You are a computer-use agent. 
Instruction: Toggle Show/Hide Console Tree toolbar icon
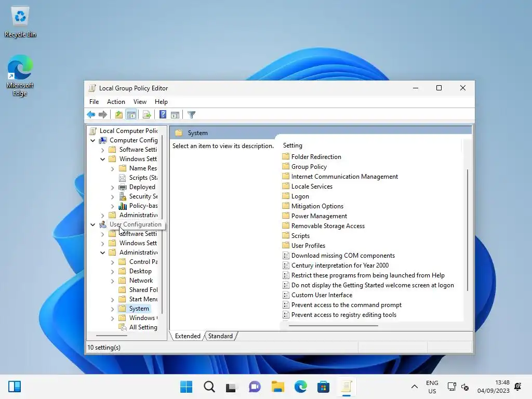tap(131, 115)
